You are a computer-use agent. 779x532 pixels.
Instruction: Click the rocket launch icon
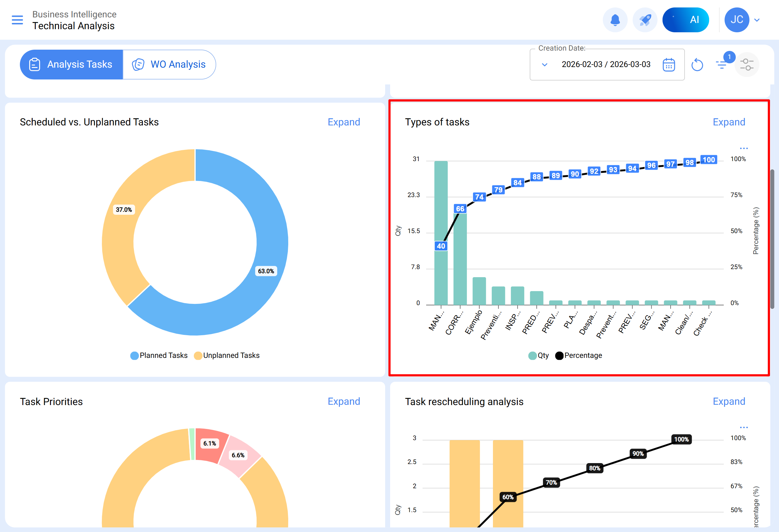[x=645, y=20]
